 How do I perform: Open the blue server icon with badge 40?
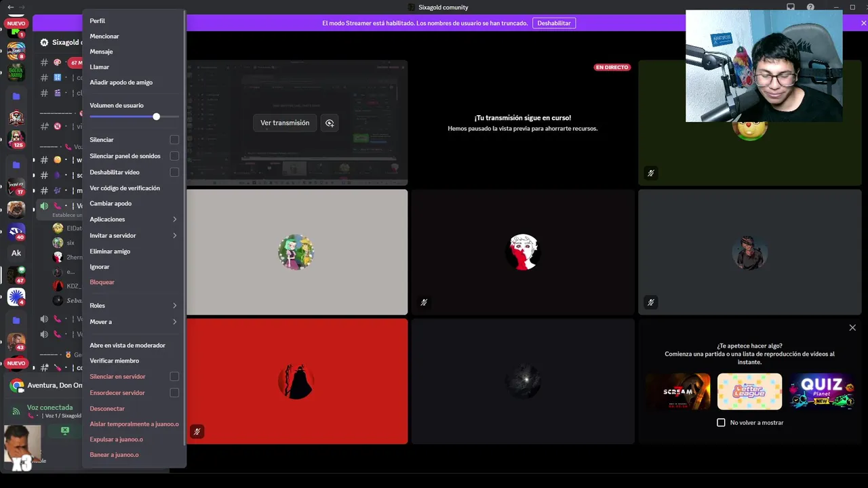16,230
